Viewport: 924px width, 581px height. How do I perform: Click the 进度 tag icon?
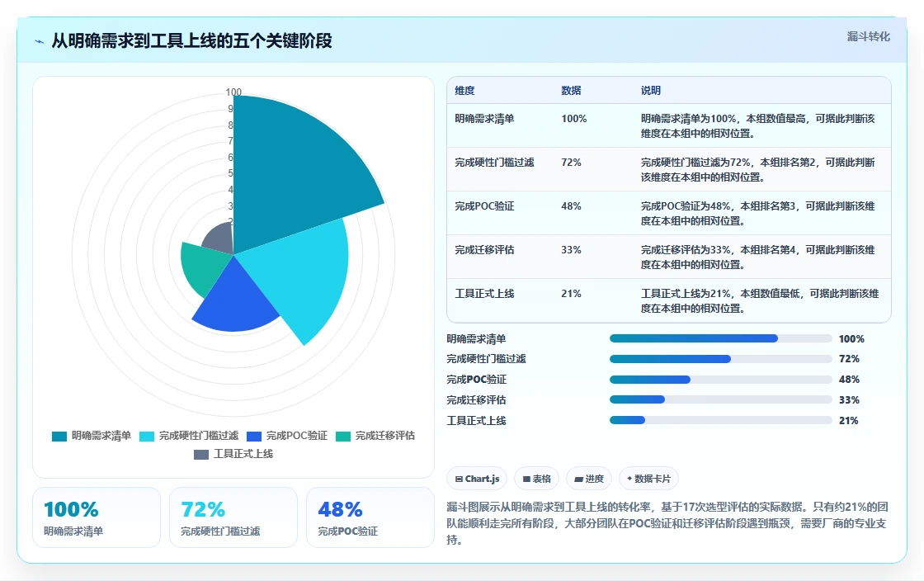tap(578, 479)
